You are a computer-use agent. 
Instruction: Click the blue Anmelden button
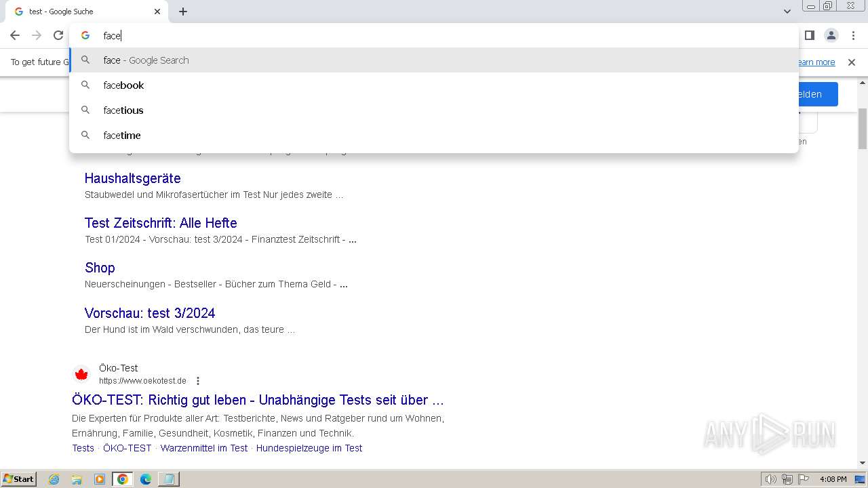click(x=818, y=94)
